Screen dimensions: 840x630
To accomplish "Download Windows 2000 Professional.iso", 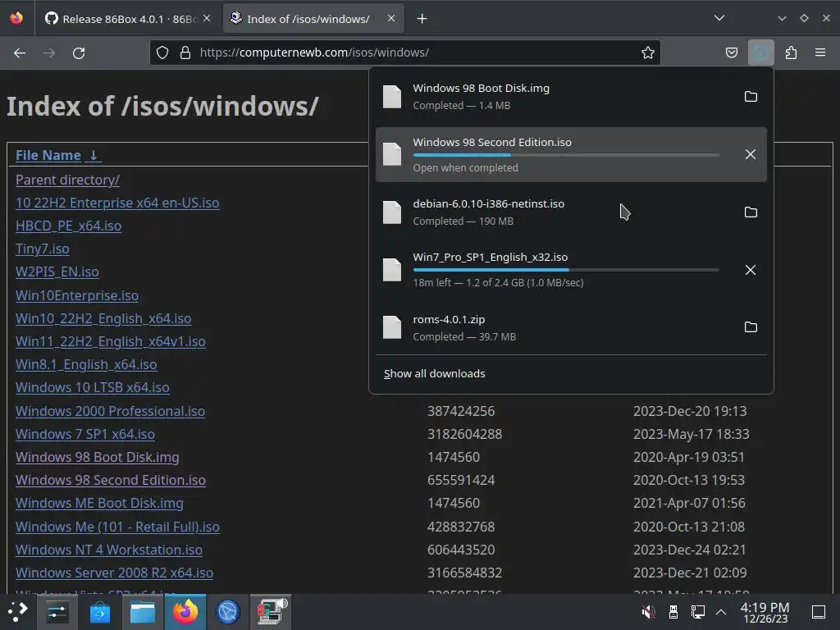I will 111,412.
